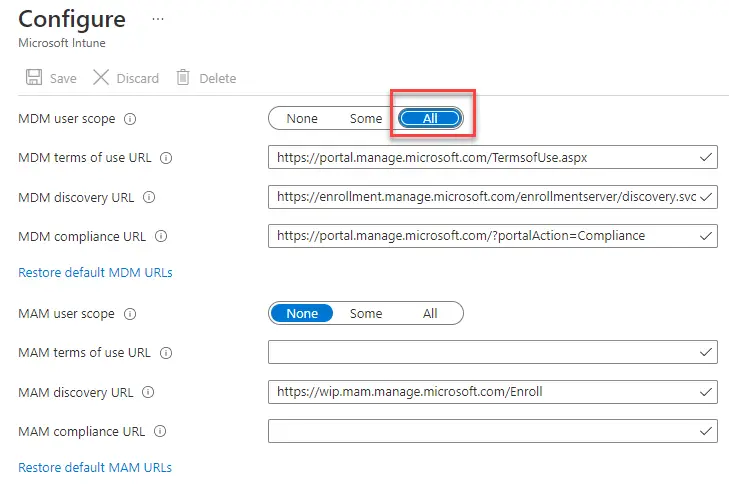Screen dimensions: 729x492
Task: Click the Discard text label
Action: [x=138, y=78]
